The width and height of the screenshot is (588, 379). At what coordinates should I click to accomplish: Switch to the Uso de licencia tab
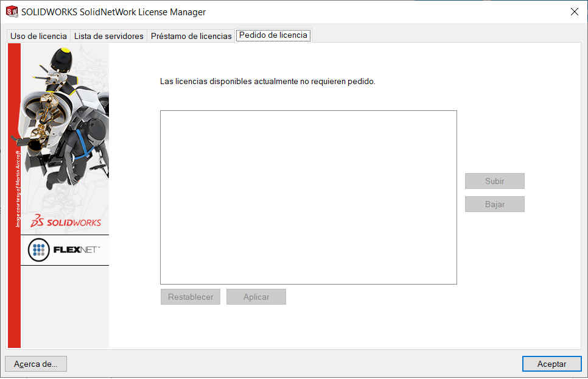[38, 36]
